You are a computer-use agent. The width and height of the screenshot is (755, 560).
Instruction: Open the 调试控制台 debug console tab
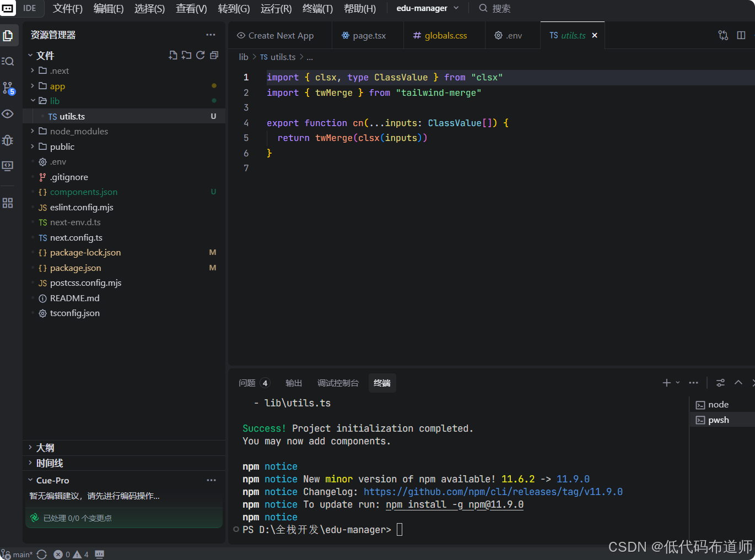338,383
